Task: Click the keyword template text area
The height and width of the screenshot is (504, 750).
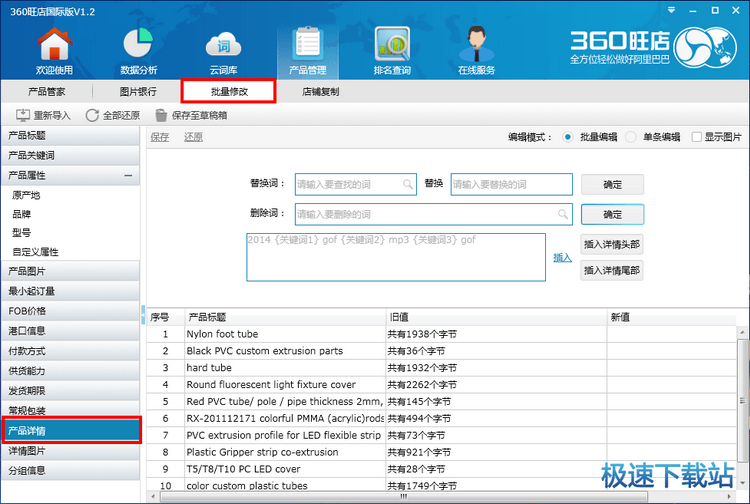Action: tap(396, 257)
